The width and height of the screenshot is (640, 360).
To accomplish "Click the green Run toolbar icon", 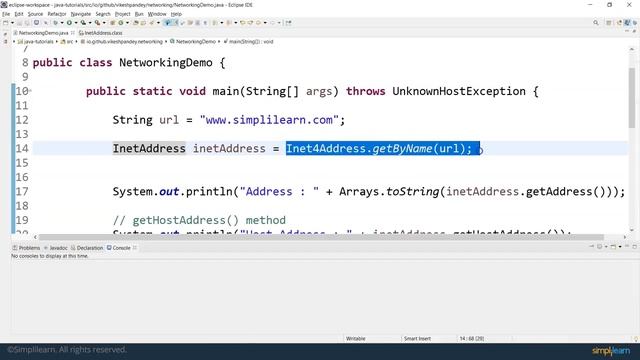I will (x=69, y=23).
